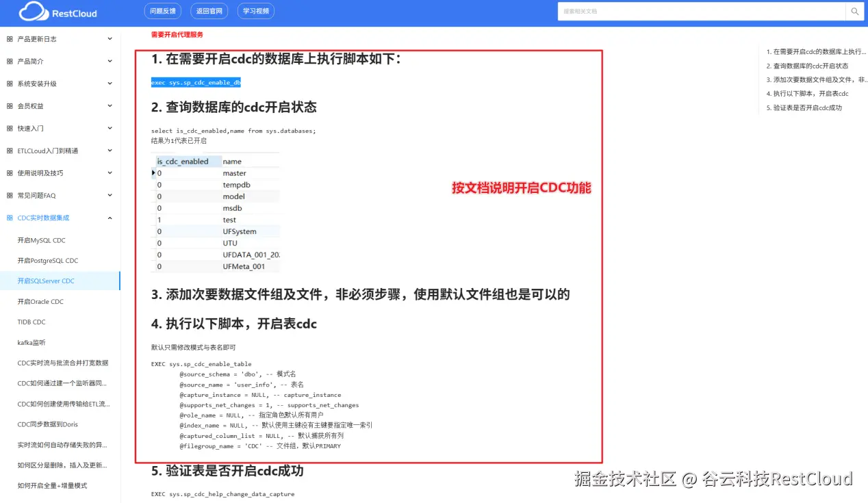868x503 pixels.
Task: Jump to outline item 4 执行以下脚本
Action: click(x=807, y=94)
